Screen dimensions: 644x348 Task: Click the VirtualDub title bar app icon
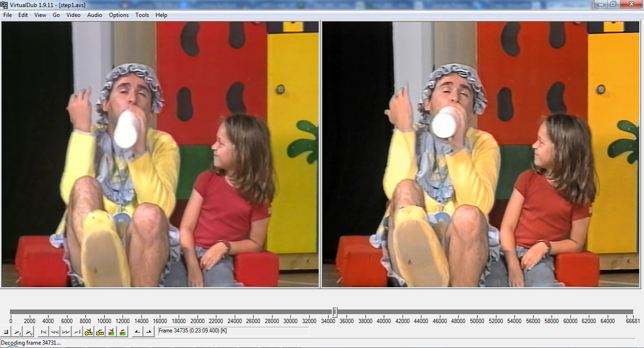pyautogui.click(x=4, y=4)
